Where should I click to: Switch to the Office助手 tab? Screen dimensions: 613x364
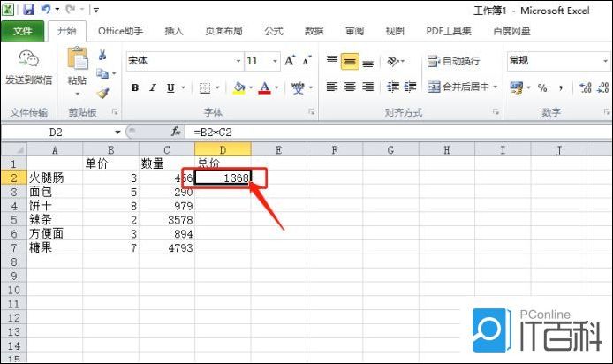click(120, 31)
